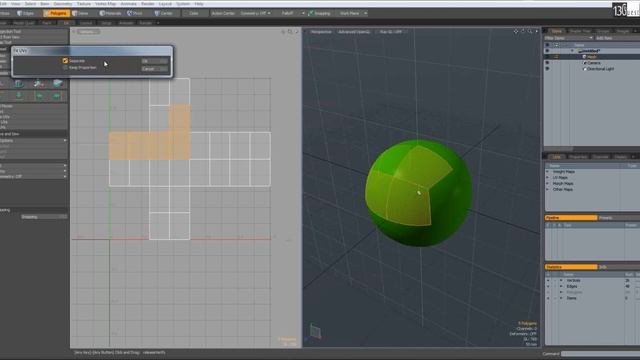Viewport: 640px width, 360px height.
Task: Open the Geometry menu
Action: point(63,4)
